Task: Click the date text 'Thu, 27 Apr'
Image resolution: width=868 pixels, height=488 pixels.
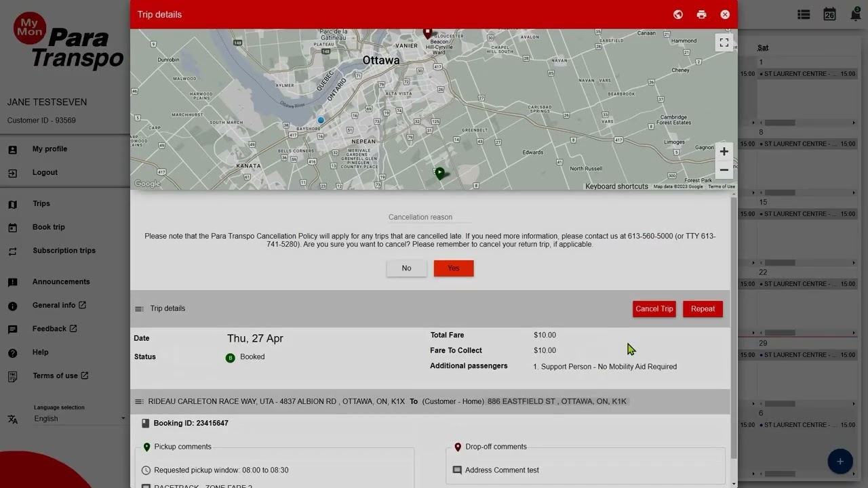Action: coord(255,338)
